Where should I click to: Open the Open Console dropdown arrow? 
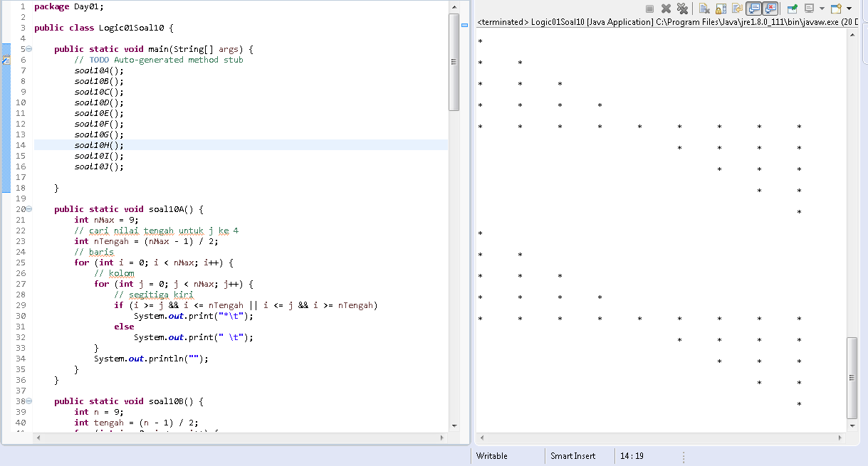point(848,9)
